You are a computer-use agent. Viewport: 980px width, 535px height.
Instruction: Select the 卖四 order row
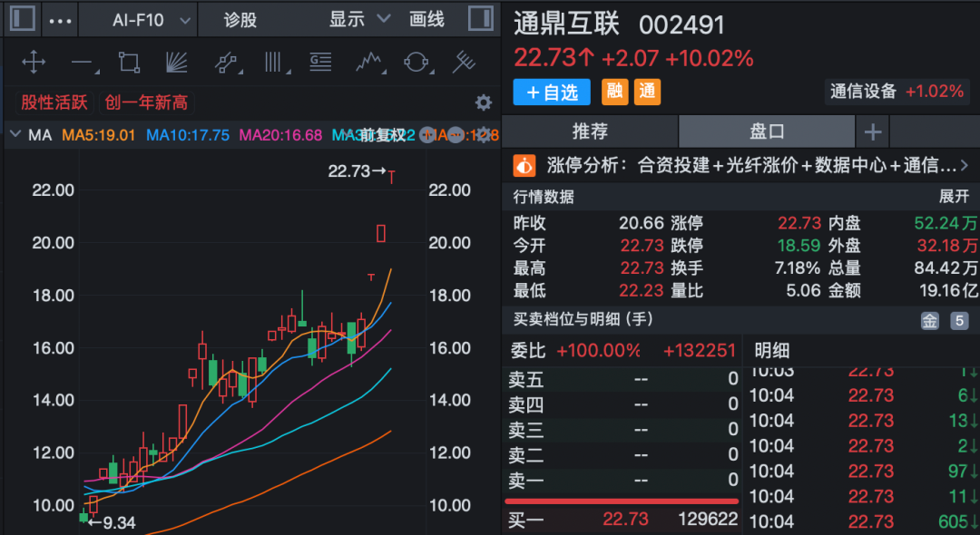[x=623, y=404]
